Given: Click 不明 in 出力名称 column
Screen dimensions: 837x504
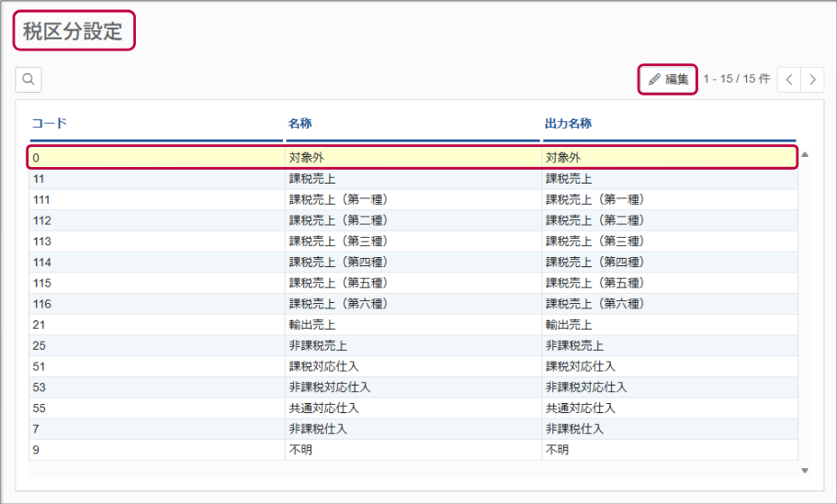Looking at the screenshot, I should click(558, 449).
